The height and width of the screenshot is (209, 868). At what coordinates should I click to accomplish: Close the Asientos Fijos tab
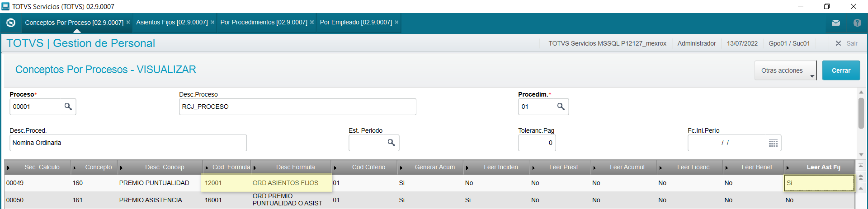pyautogui.click(x=212, y=22)
